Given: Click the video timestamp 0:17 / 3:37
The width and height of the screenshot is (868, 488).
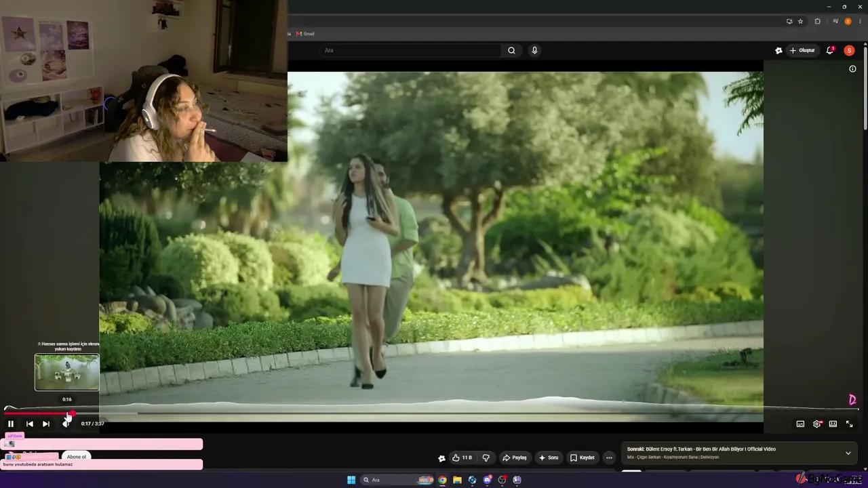Looking at the screenshot, I should tap(92, 424).
